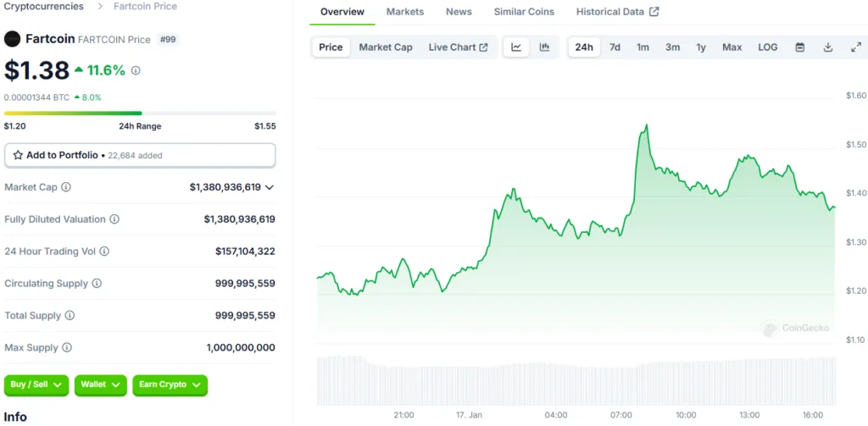Click the price peak near $1.55 on chart

point(645,126)
